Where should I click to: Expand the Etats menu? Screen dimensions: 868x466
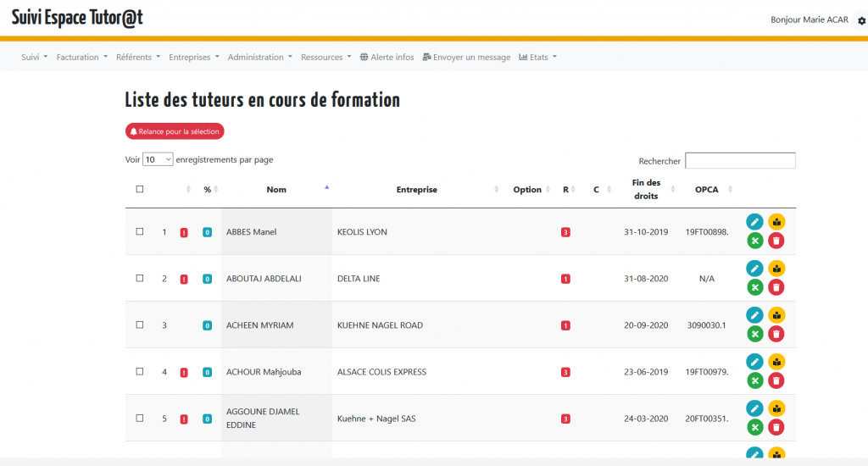(537, 57)
